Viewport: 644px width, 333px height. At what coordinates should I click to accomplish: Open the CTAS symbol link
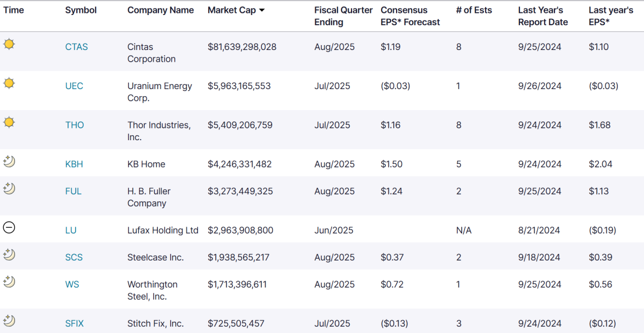[76, 47]
